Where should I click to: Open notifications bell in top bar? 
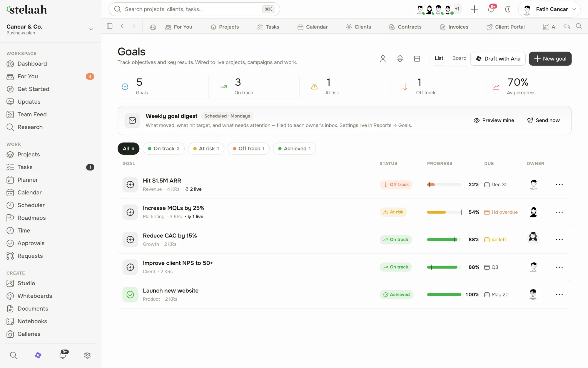tap(491, 9)
